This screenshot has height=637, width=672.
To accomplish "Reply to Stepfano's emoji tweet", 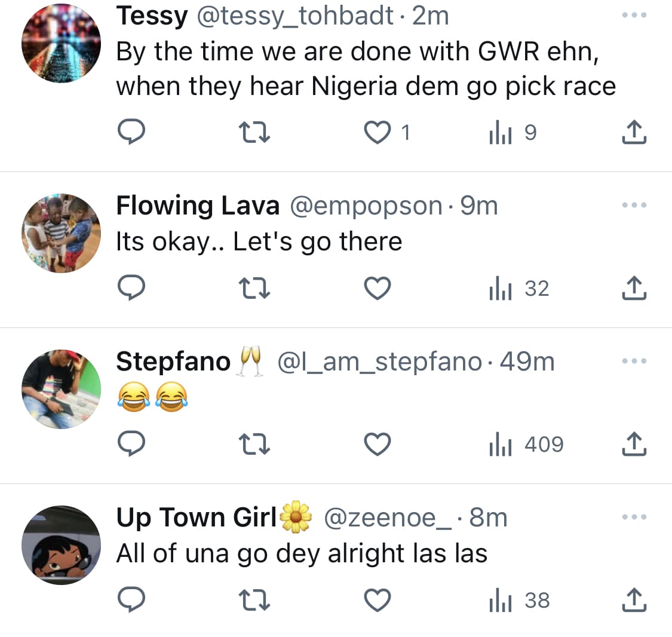I will tap(130, 445).
